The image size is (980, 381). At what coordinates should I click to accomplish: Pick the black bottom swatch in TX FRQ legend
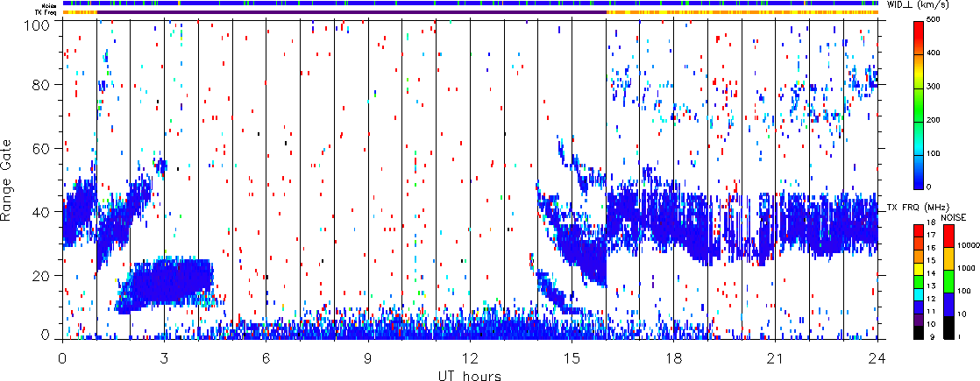coord(918,333)
